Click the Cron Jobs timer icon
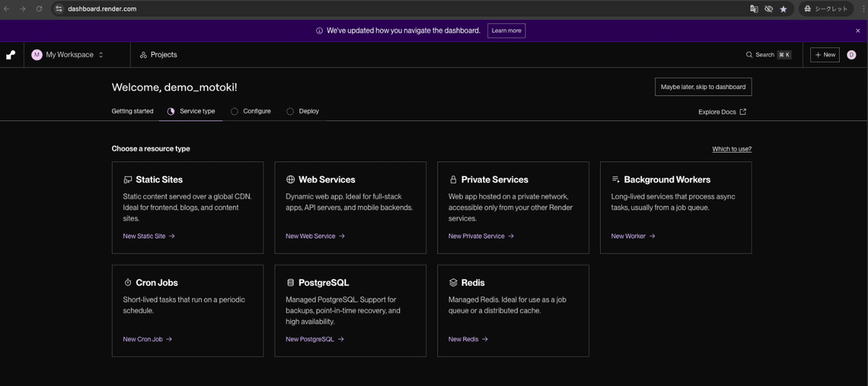 [128, 283]
